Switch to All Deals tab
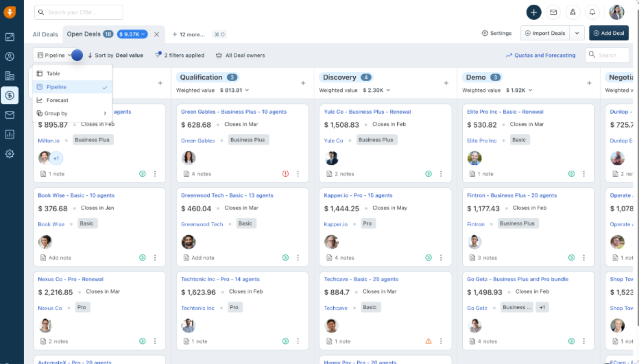This screenshot has width=639, height=364. pyautogui.click(x=45, y=34)
